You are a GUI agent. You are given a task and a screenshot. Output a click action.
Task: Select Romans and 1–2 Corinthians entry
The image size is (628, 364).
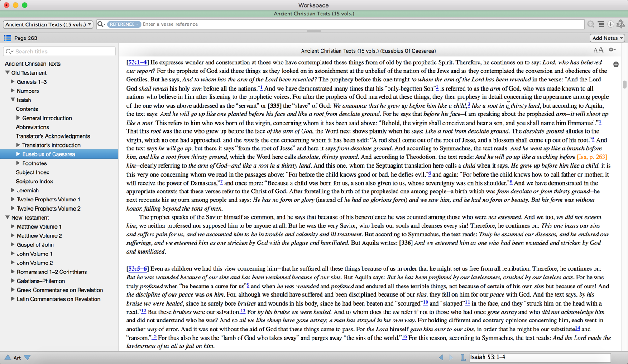[52, 272]
